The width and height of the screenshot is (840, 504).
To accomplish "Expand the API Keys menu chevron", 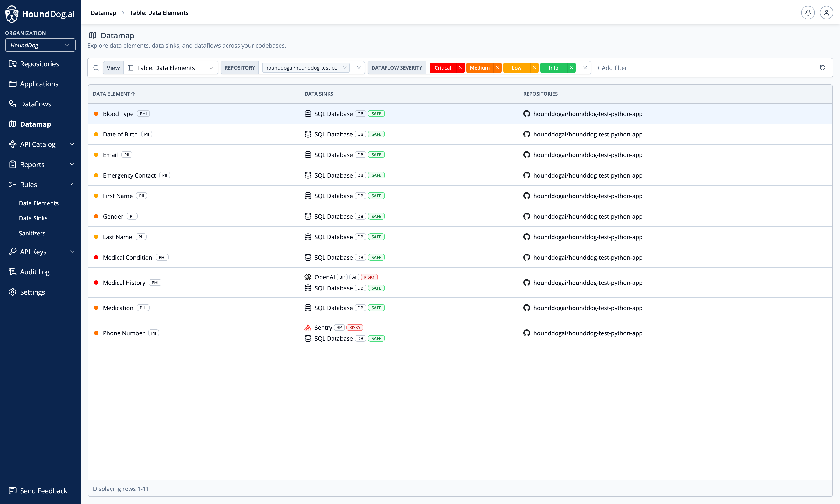I will pos(72,252).
